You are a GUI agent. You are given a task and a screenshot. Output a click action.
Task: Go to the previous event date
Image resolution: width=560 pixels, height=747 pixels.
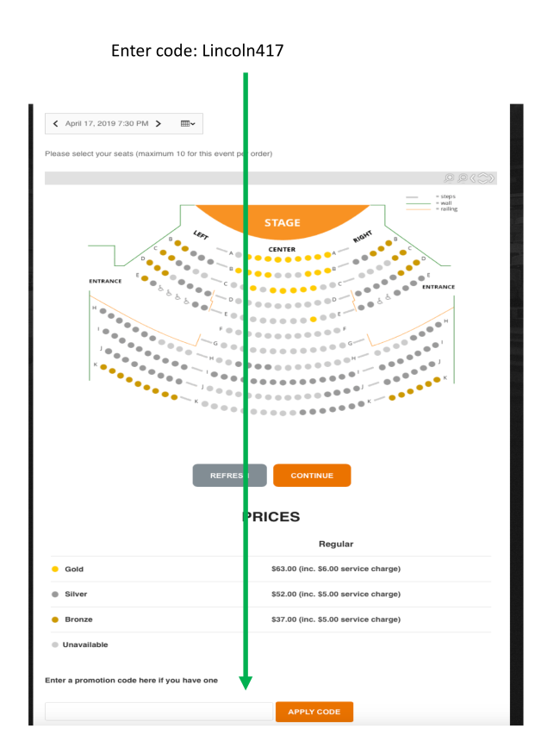pos(56,124)
